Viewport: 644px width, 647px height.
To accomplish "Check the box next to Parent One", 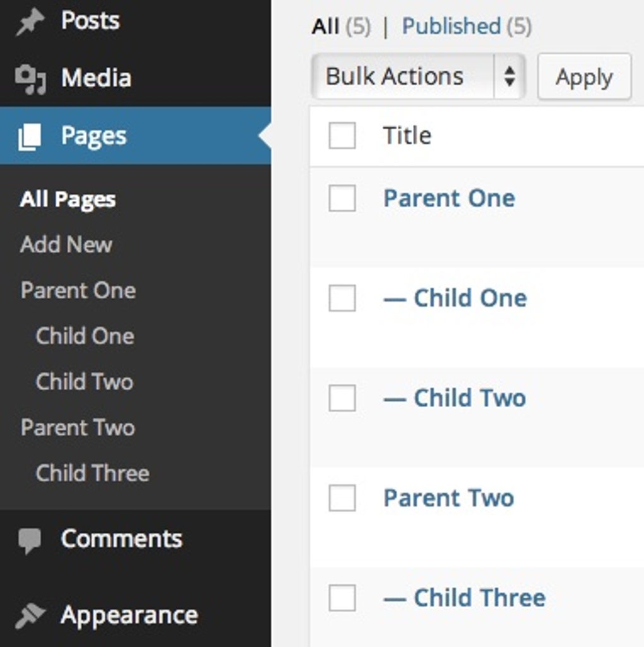I will click(341, 197).
